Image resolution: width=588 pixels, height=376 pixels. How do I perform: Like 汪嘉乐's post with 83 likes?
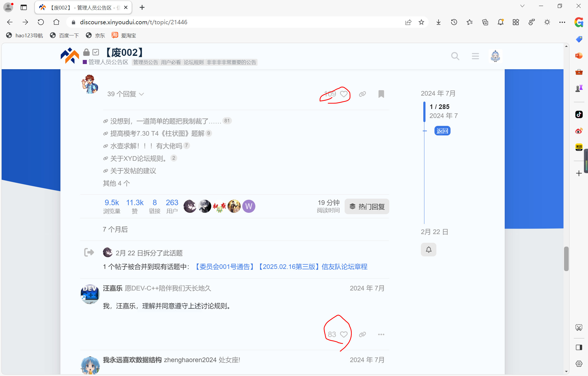pyautogui.click(x=344, y=335)
